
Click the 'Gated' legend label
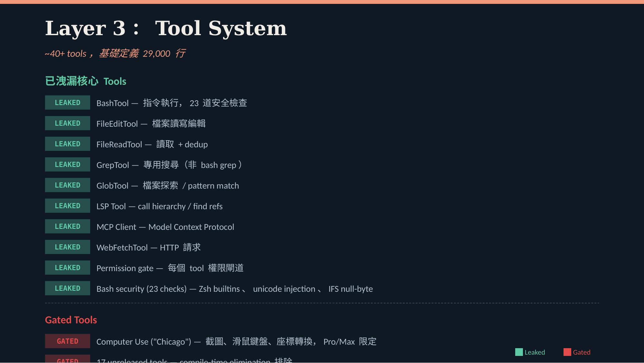(582, 352)
